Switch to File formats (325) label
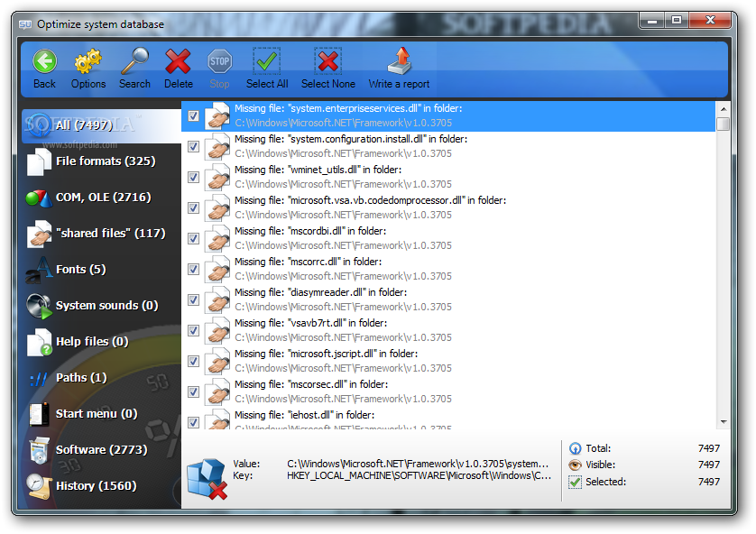The height and width of the screenshot is (534, 756). (x=106, y=161)
